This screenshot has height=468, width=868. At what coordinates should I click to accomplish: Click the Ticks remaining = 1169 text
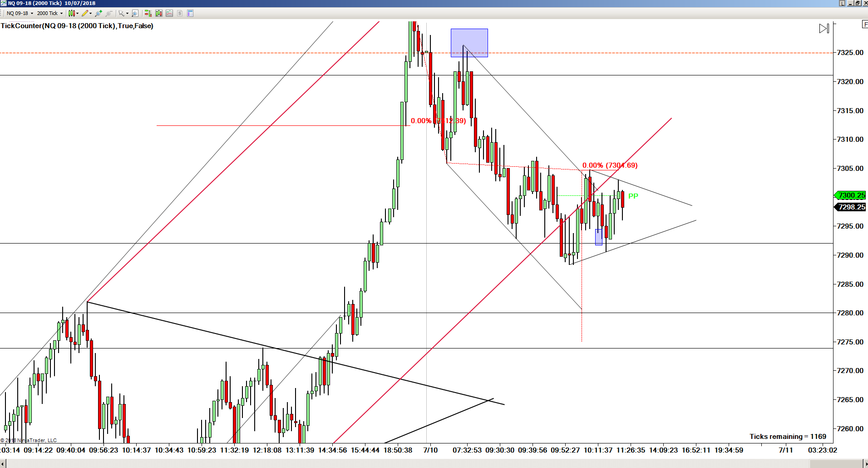(x=788, y=437)
